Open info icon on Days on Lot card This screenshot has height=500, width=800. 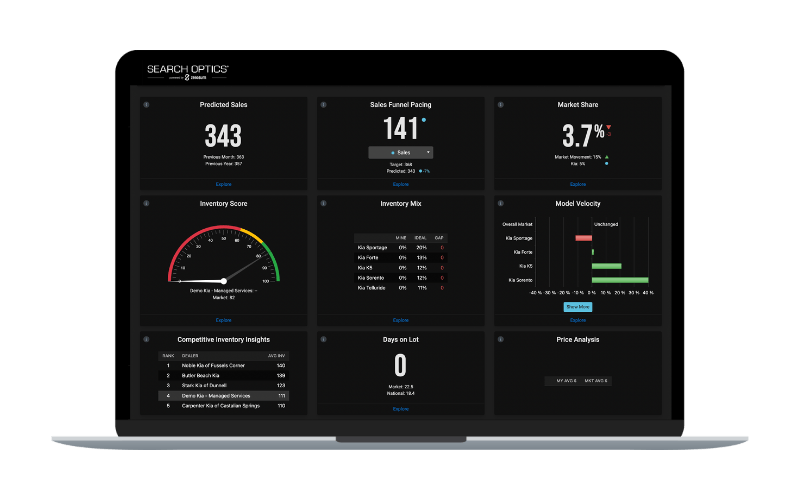[x=323, y=339]
